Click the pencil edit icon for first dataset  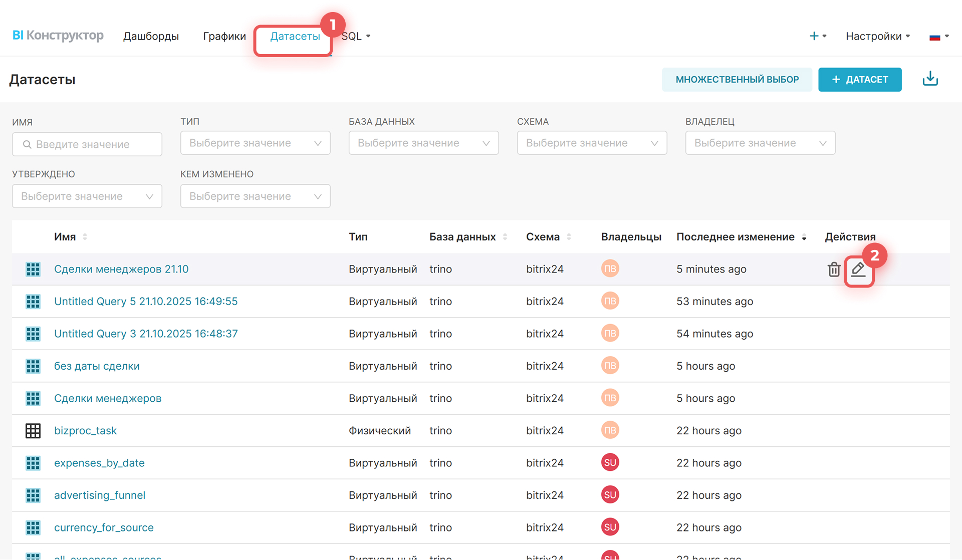pos(858,269)
